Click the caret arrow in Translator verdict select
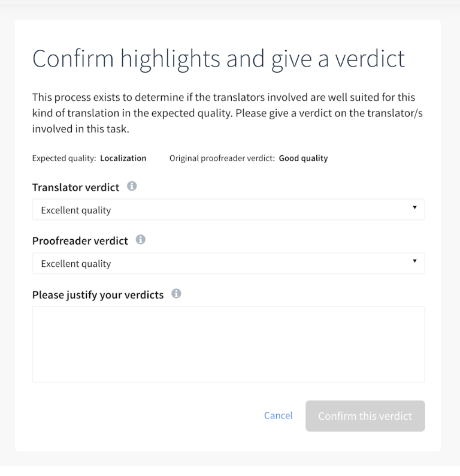Image resolution: width=460 pixels, height=476 pixels. click(414, 207)
